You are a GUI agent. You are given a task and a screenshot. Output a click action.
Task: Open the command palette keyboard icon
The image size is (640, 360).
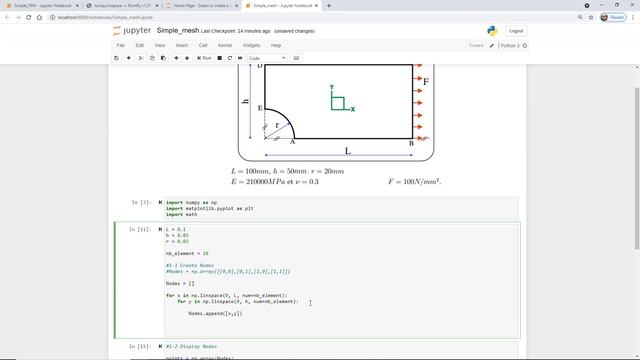click(x=296, y=58)
